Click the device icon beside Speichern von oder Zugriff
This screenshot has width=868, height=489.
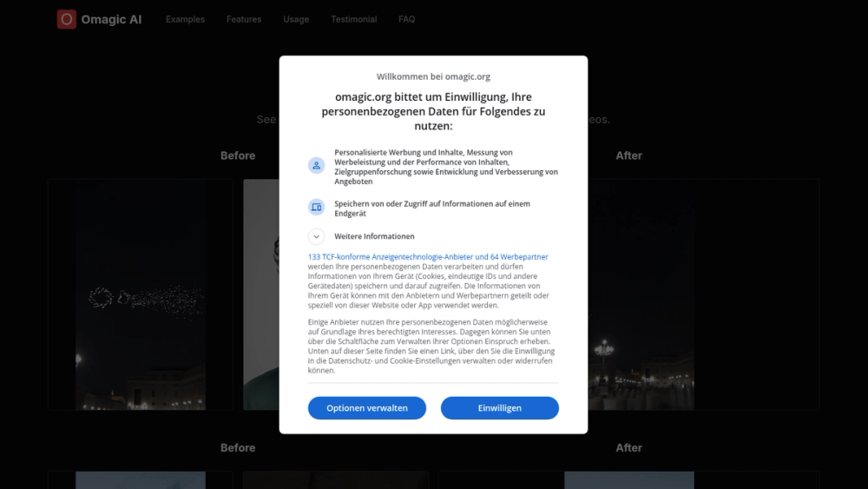coord(316,207)
